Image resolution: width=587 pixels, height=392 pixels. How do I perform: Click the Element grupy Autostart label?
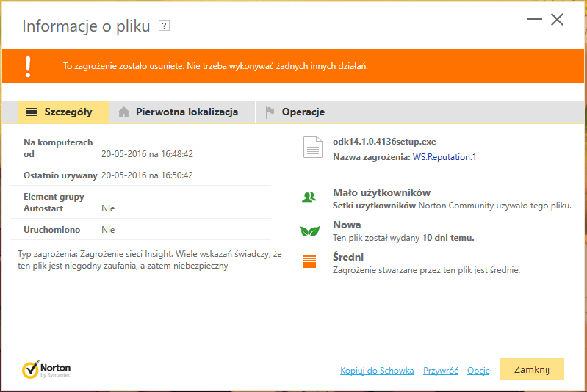(x=54, y=203)
